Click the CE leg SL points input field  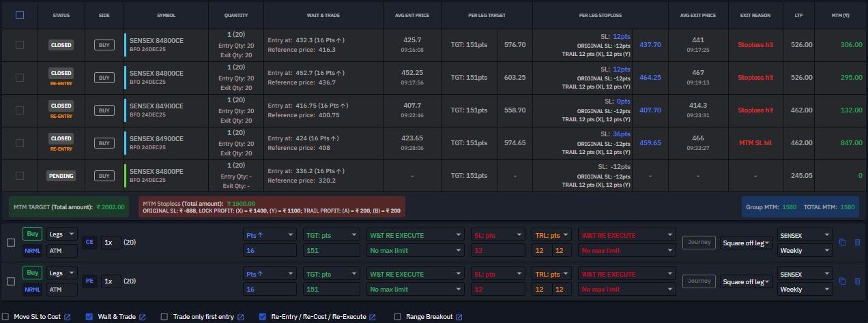[498, 250]
